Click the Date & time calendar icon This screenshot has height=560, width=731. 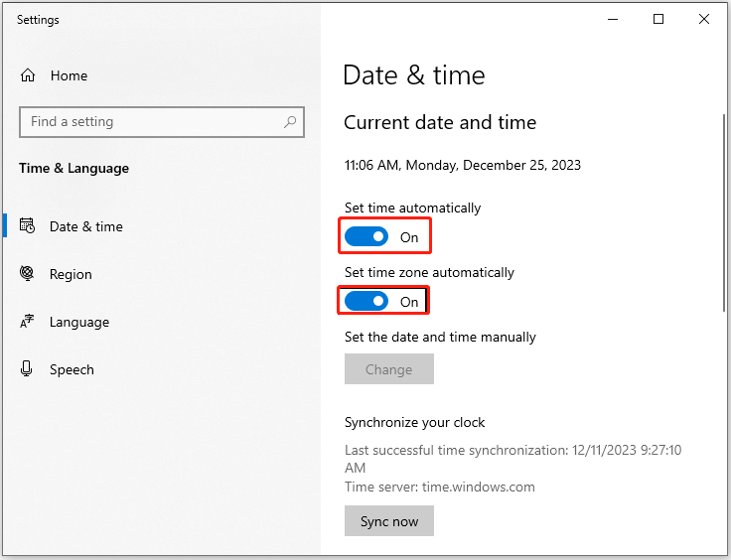coord(27,226)
